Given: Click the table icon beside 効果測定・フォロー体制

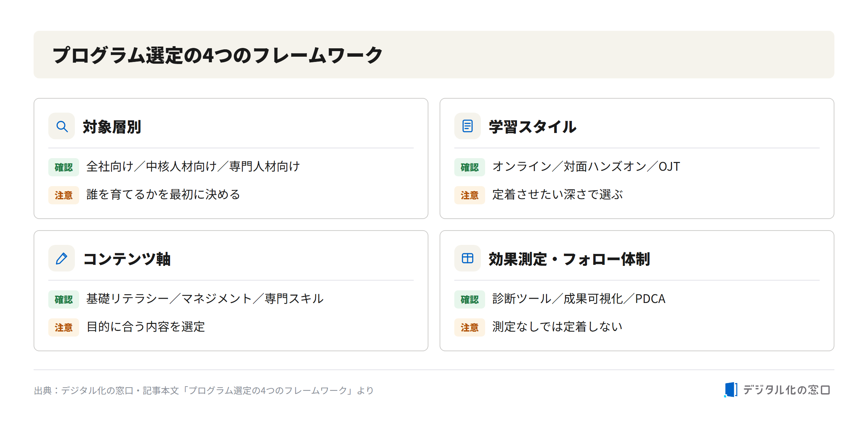Looking at the screenshot, I should coord(468,258).
